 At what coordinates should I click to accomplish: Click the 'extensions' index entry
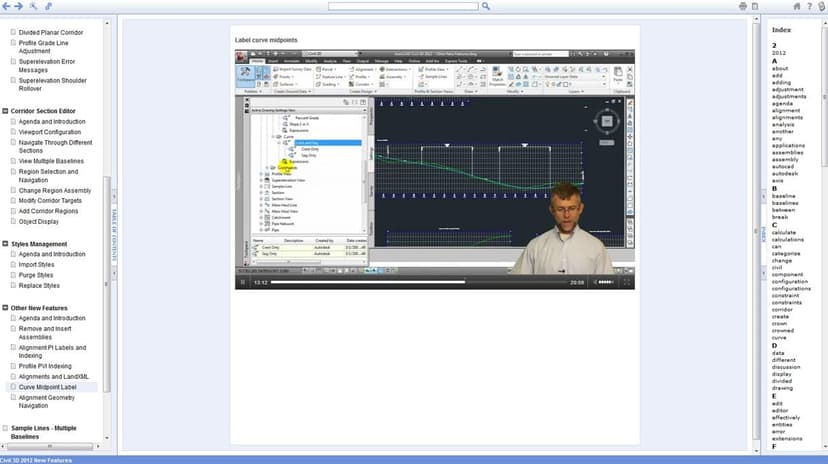pyautogui.click(x=787, y=439)
